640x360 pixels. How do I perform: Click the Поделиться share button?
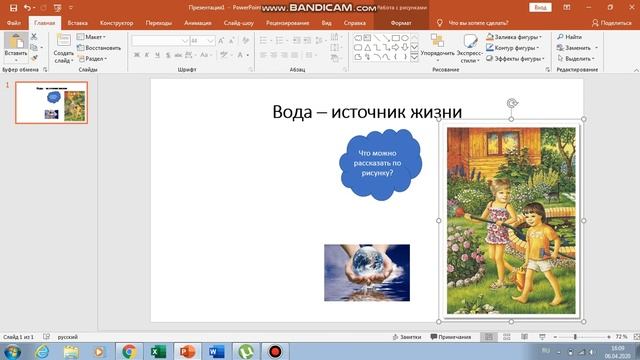pyautogui.click(x=611, y=23)
